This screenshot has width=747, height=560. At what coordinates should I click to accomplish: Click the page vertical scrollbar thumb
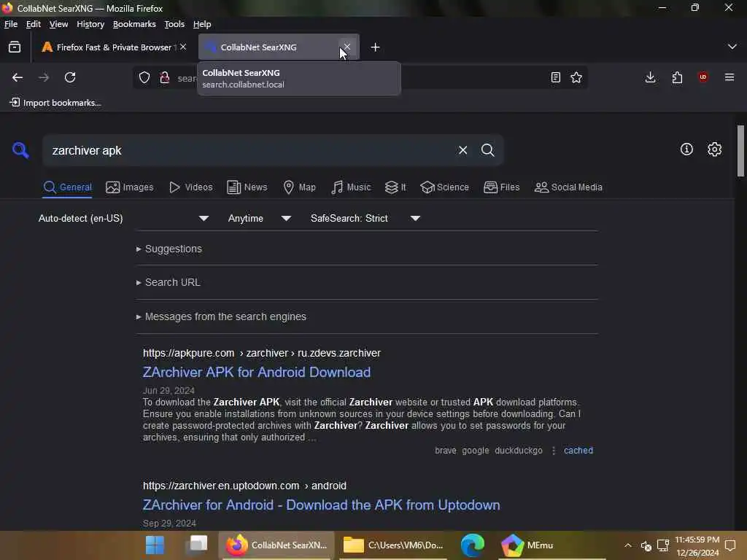(740, 150)
